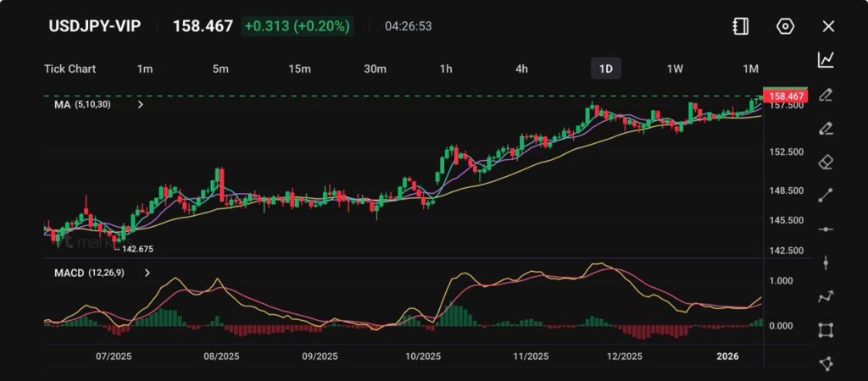868x381 pixels.
Task: Select the 30m timeframe
Action: click(375, 69)
